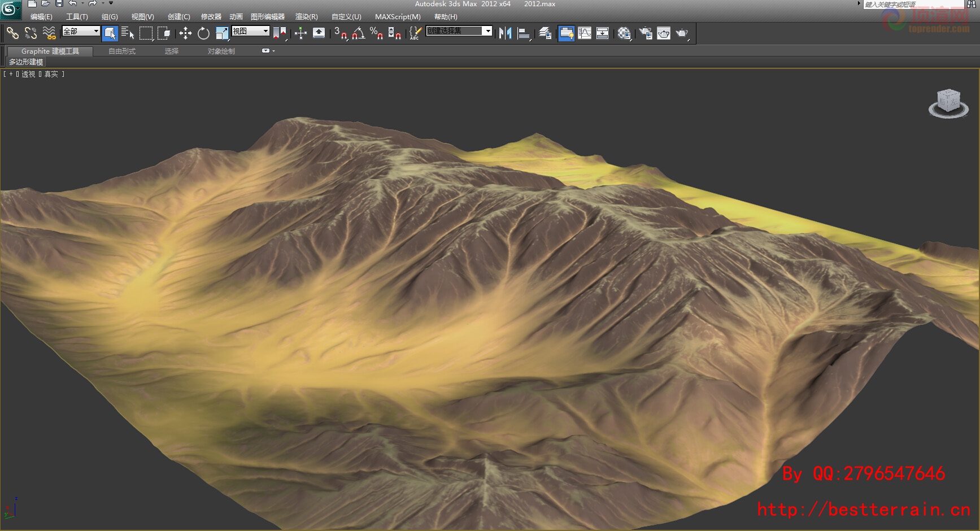
Task: Click the Open File folder icon
Action: point(46,3)
